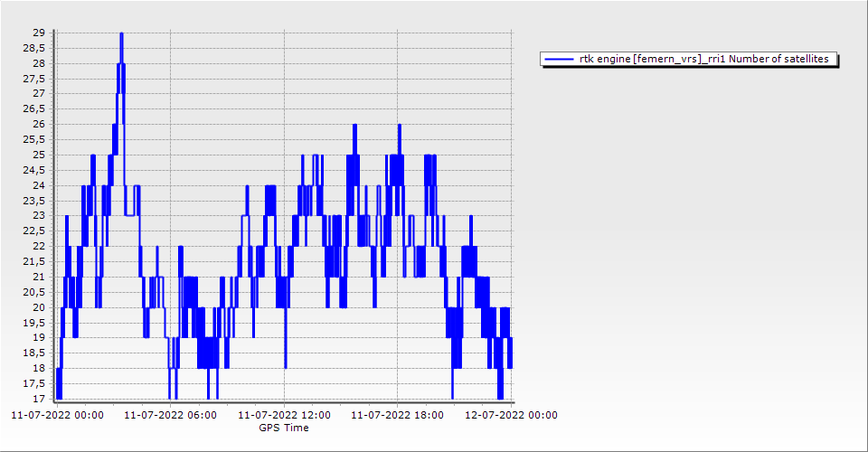Click the y-axis tick label 18,5
Image resolution: width=868 pixels, height=452 pixels.
click(34, 353)
